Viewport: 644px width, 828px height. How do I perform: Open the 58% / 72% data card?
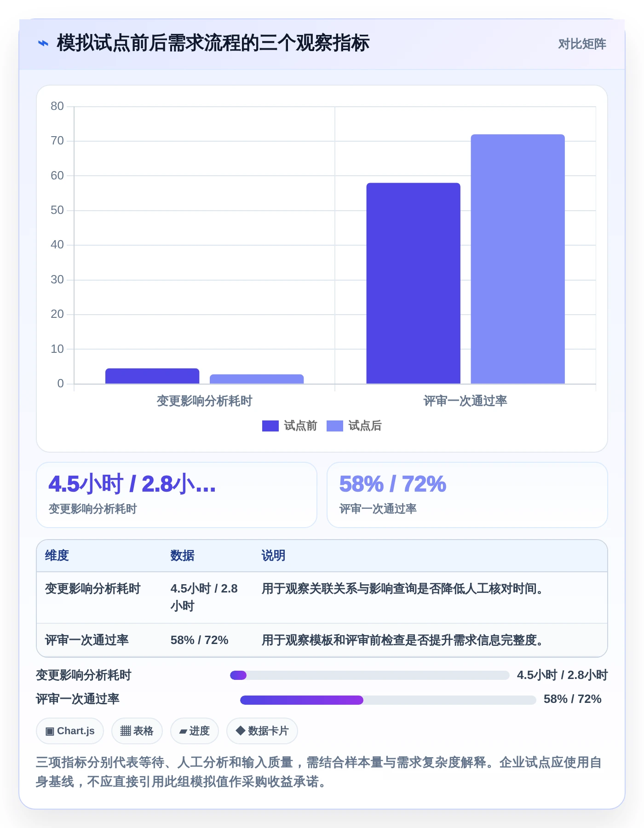(x=467, y=495)
